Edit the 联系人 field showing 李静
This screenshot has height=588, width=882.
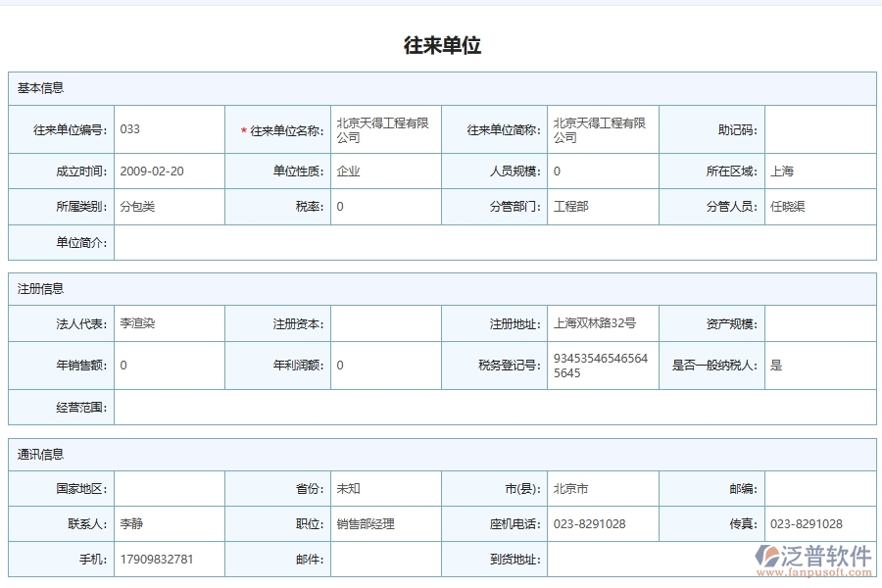[x=169, y=523]
